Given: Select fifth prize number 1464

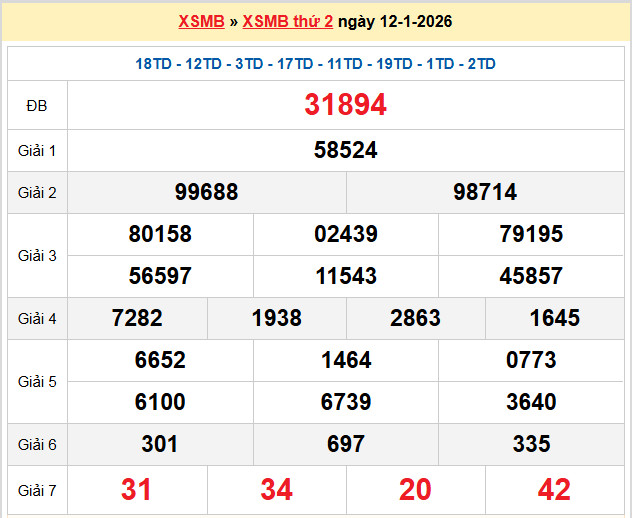Looking at the screenshot, I should point(345,360).
